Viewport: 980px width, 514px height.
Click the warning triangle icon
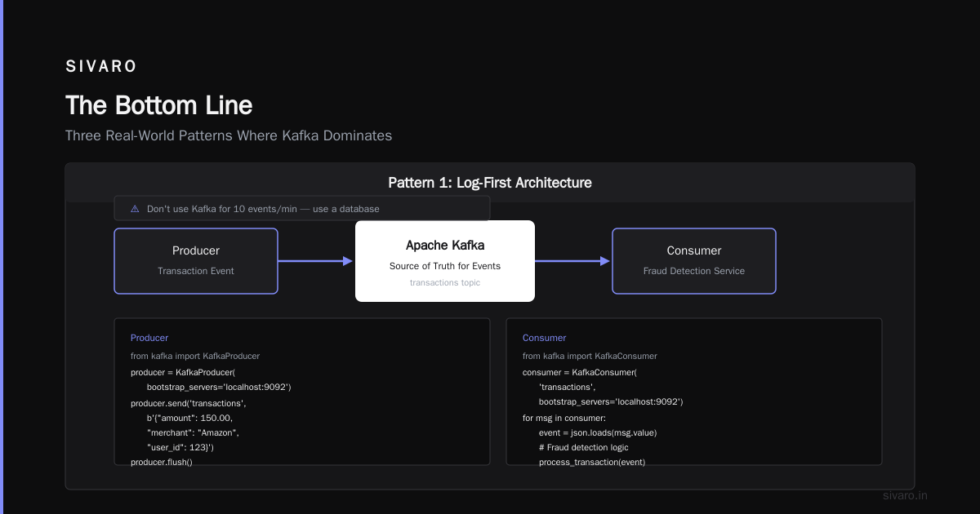pos(135,209)
